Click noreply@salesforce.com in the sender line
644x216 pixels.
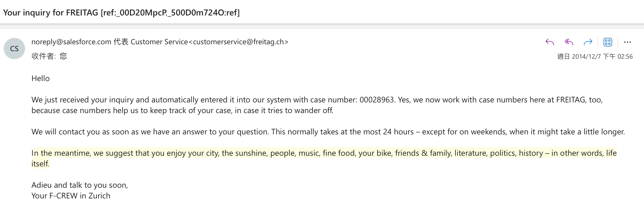pos(71,42)
